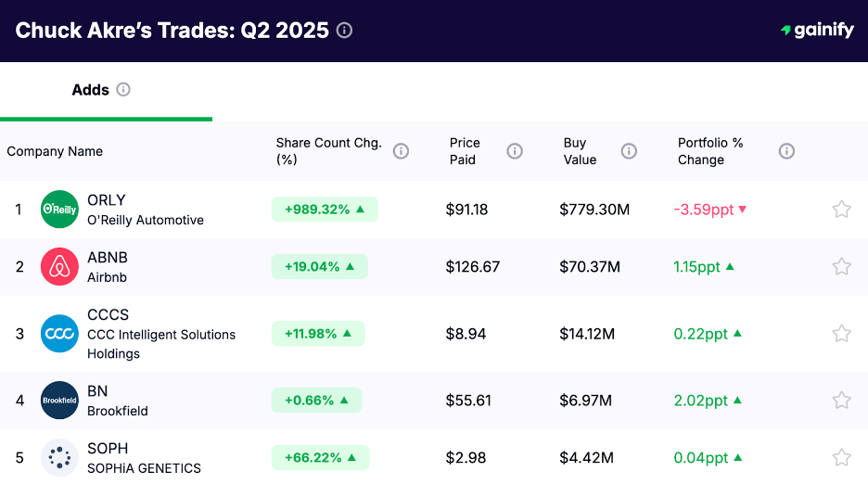Click the Brookfield company name text
Viewport: 868px width, 484px height.
(x=118, y=411)
